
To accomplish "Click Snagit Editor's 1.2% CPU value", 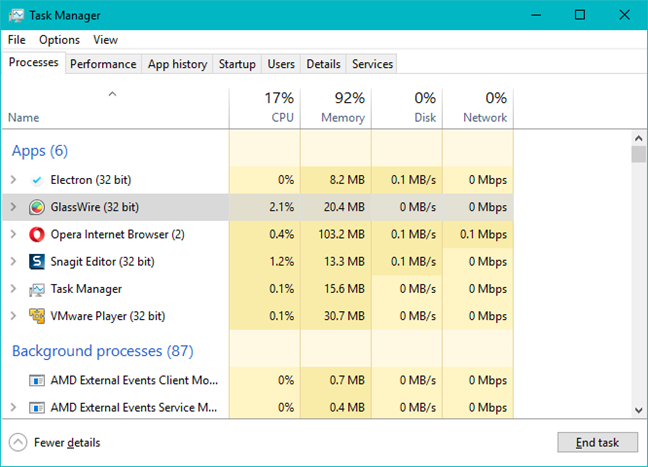I will click(281, 262).
